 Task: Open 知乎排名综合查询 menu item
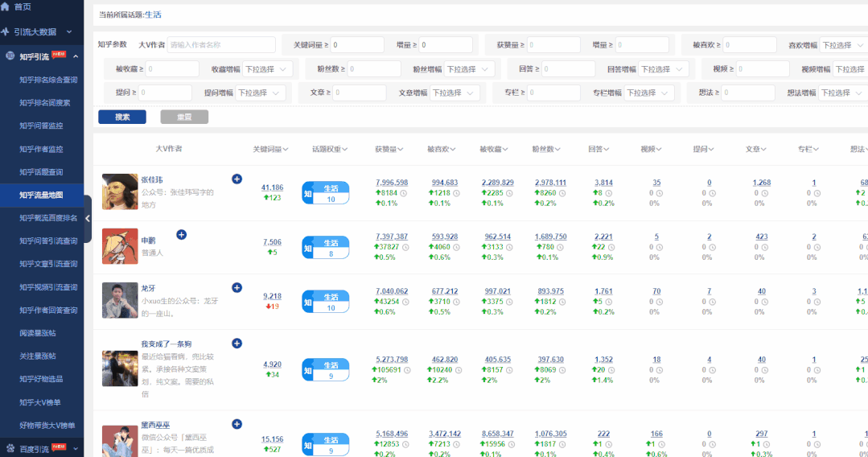(48, 80)
